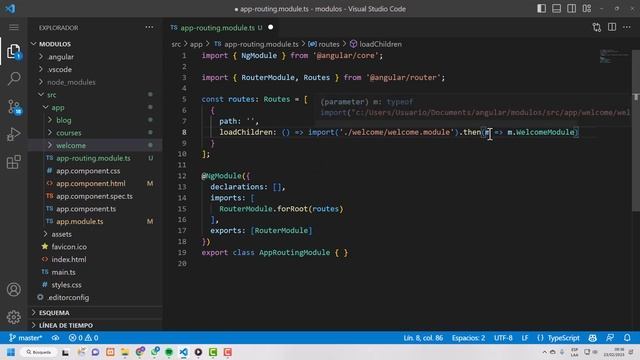Click the unsaved dot on the editor tab
The width and height of the screenshot is (640, 360).
(271, 27)
